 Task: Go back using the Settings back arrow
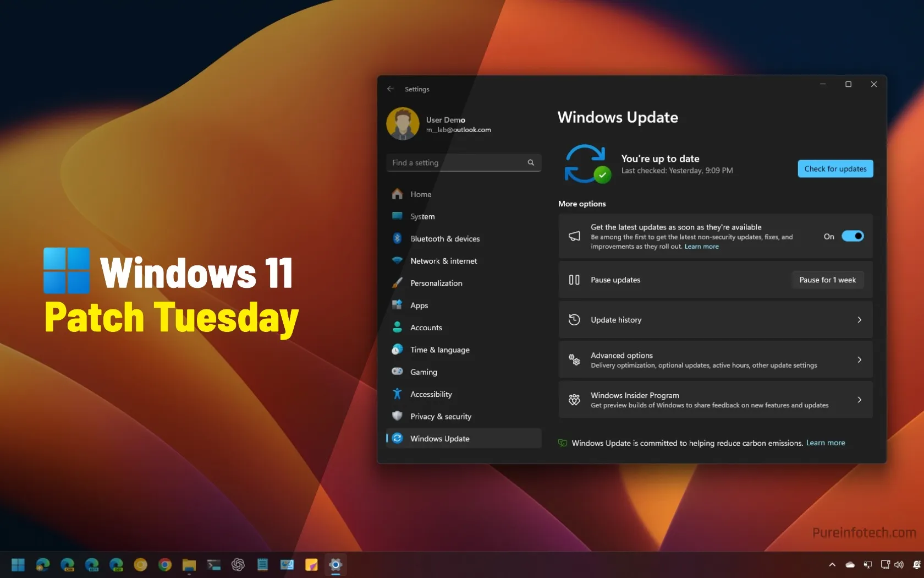[391, 89]
